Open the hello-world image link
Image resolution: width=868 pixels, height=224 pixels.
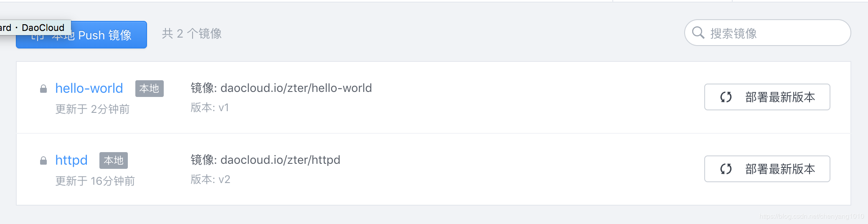coord(89,88)
